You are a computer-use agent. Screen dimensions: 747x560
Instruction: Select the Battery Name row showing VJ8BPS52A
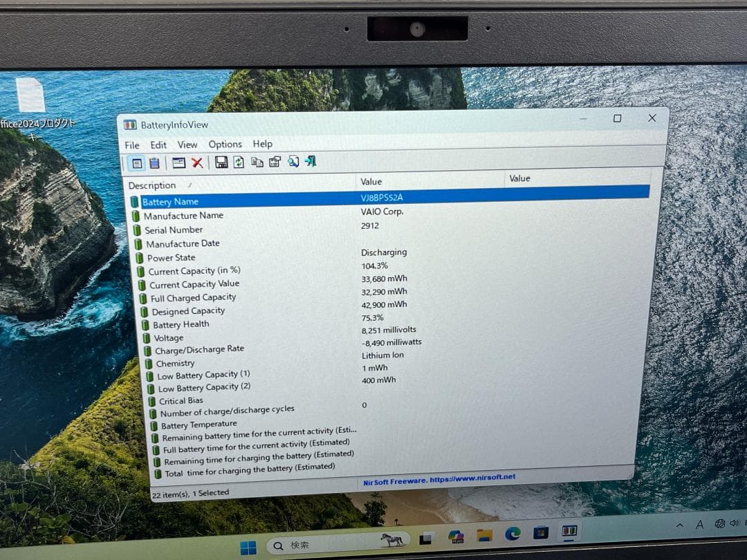pyautogui.click(x=170, y=201)
